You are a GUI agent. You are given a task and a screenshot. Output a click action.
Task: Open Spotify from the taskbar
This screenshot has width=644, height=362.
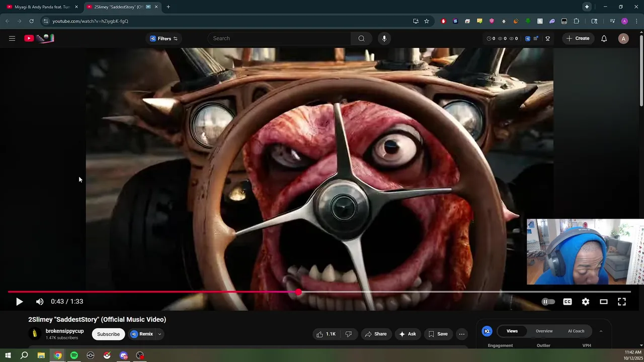coord(74,355)
